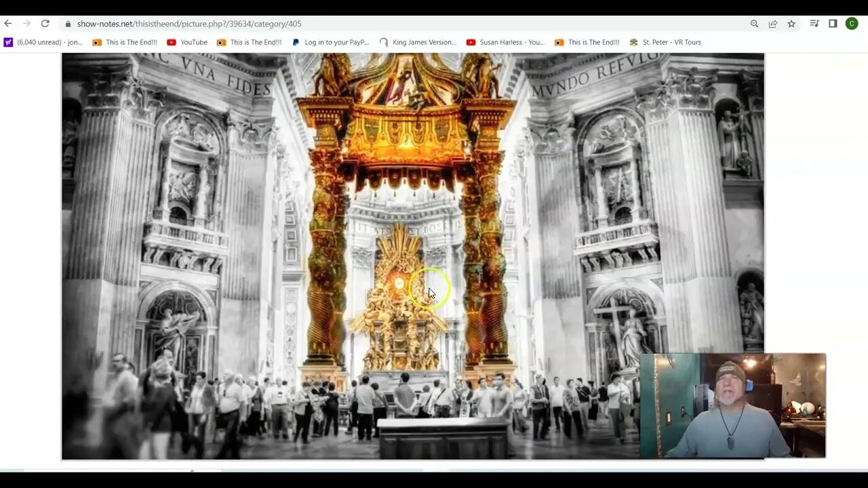Screen dimensions: 868x488
Task: Open This is The End bookmark before YouTube
Action: pyautogui.click(x=125, y=42)
